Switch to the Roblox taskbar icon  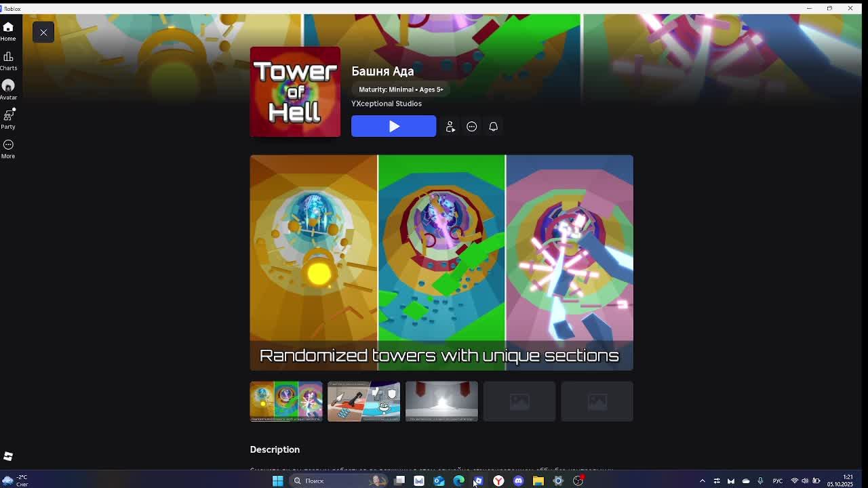[479, 481]
